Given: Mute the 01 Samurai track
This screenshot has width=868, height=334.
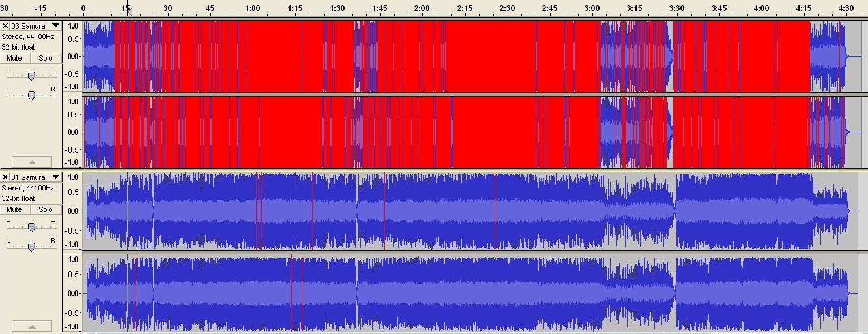Looking at the screenshot, I should [x=14, y=209].
